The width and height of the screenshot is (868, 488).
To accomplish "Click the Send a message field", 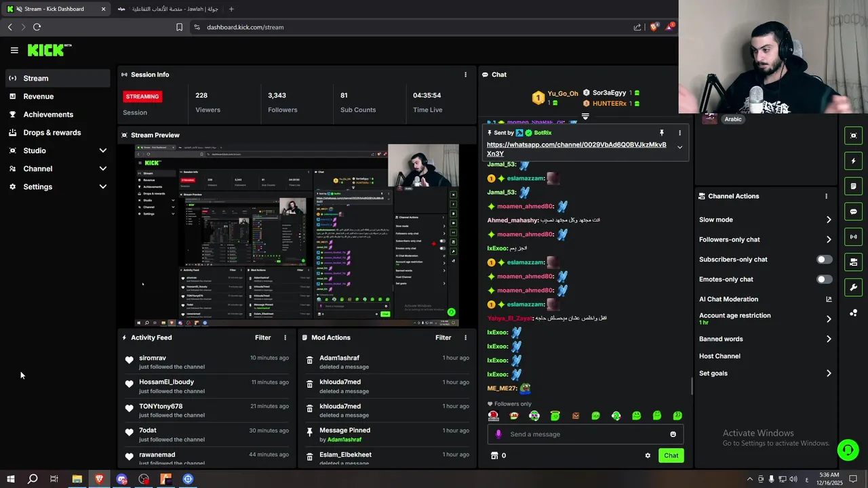I will click(585, 434).
